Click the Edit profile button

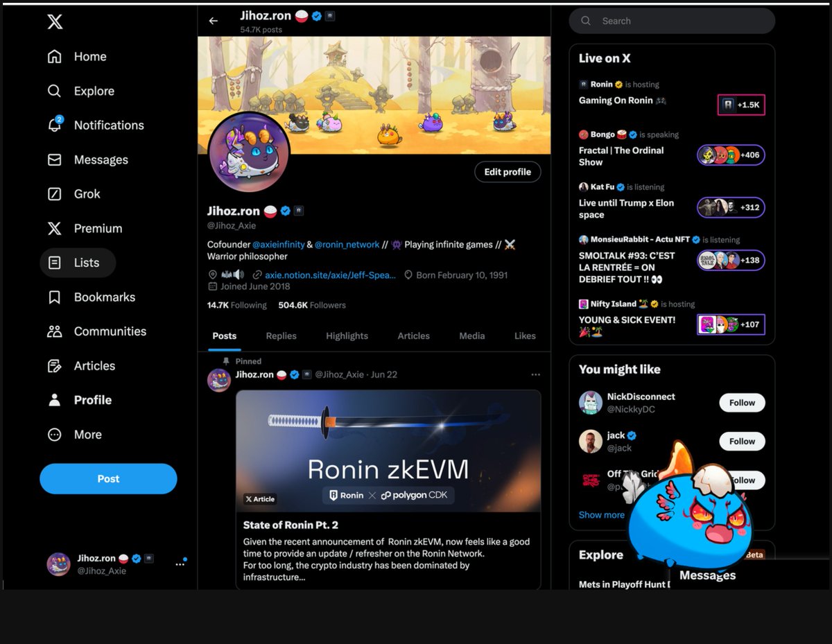click(x=508, y=171)
